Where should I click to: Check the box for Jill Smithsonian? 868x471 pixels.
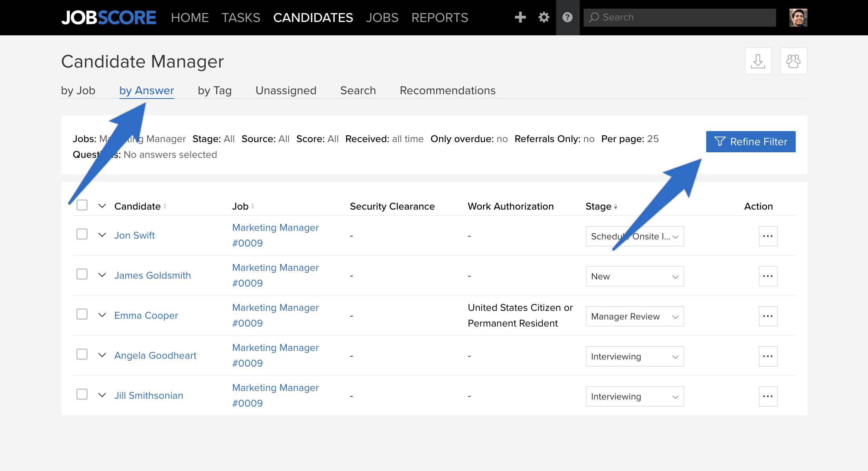82,394
